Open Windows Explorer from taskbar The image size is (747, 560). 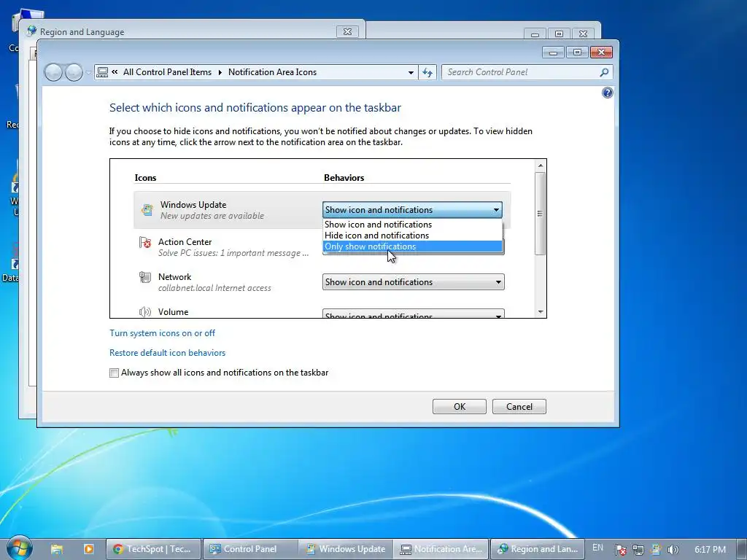pyautogui.click(x=57, y=549)
